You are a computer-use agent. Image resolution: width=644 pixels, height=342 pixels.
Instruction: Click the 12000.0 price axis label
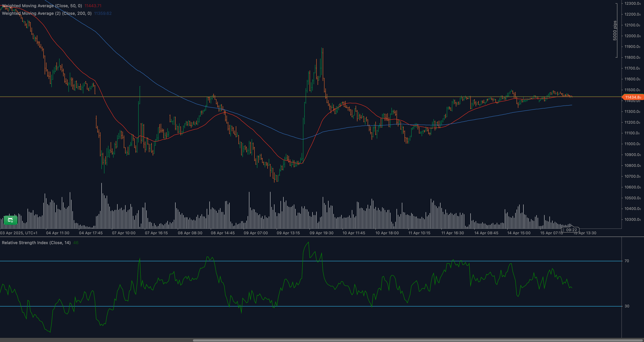coord(632,36)
